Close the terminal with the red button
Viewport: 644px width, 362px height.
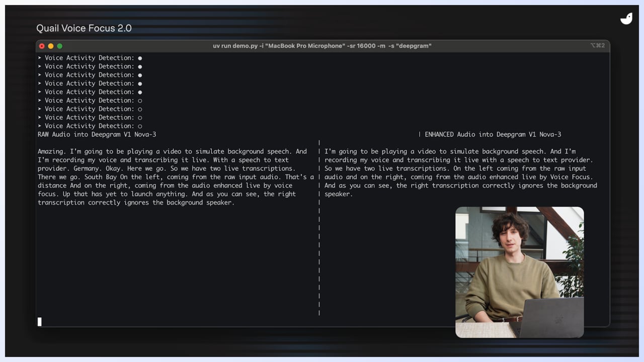[42, 46]
